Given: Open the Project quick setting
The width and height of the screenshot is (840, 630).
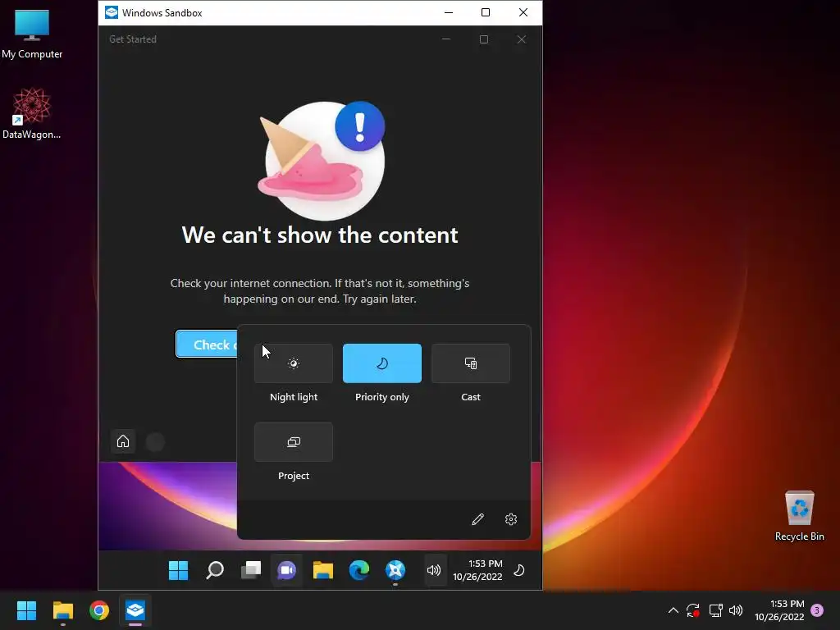Looking at the screenshot, I should (x=294, y=442).
